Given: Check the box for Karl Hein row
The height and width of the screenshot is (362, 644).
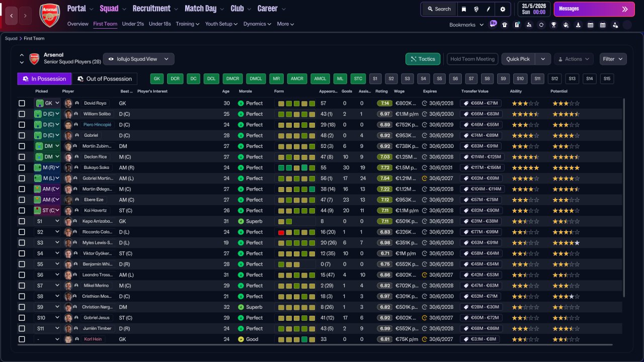Looking at the screenshot, I should tap(22, 339).
